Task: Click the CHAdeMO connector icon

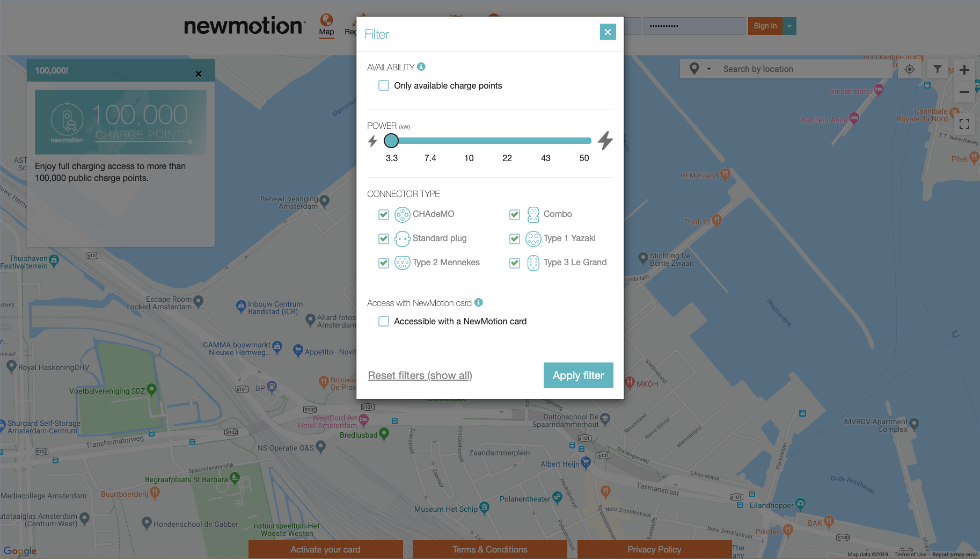Action: [403, 215]
